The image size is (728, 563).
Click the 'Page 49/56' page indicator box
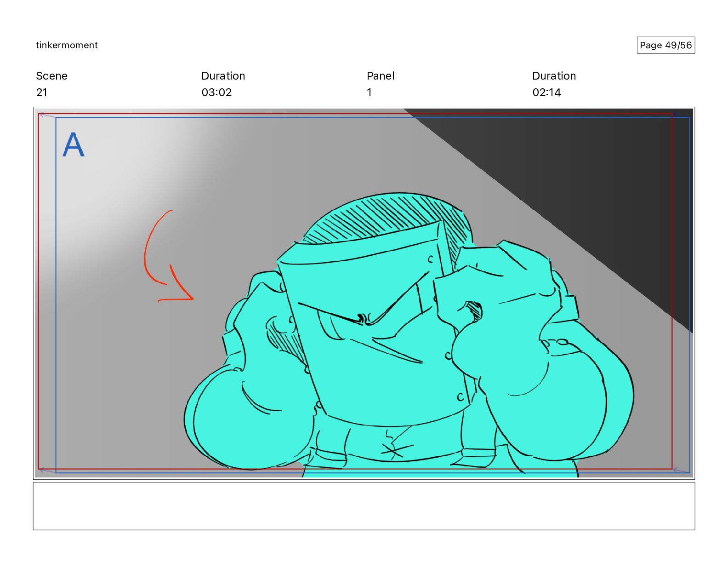(665, 45)
